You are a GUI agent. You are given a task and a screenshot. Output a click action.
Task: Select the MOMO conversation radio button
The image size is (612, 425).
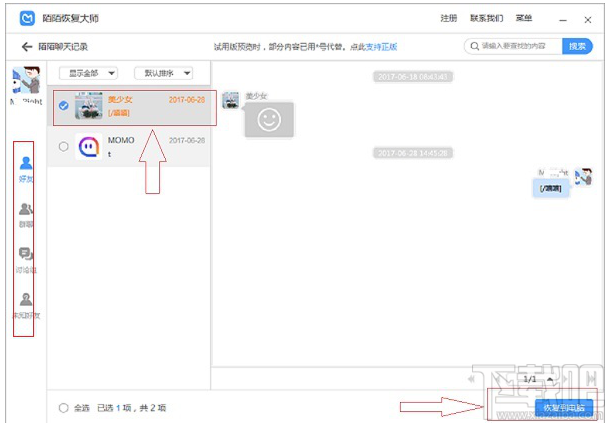pos(63,146)
